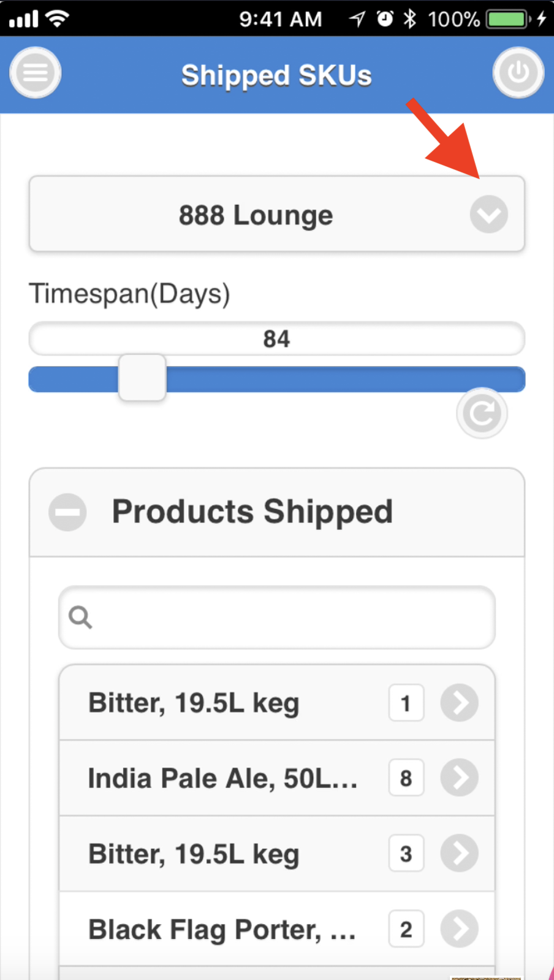Screen dimensions: 554x980
Task: Open arrow for India Pale Ale row
Action: pyautogui.click(x=459, y=778)
